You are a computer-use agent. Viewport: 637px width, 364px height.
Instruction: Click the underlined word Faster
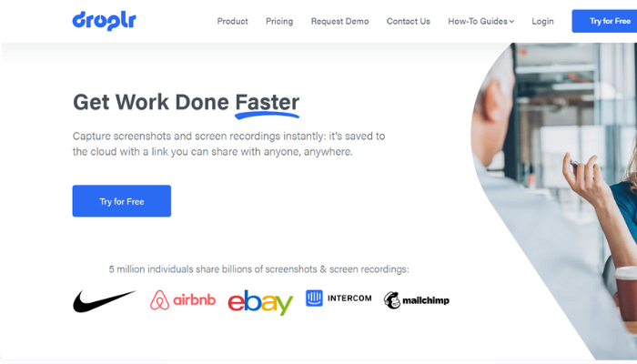pyautogui.click(x=268, y=102)
